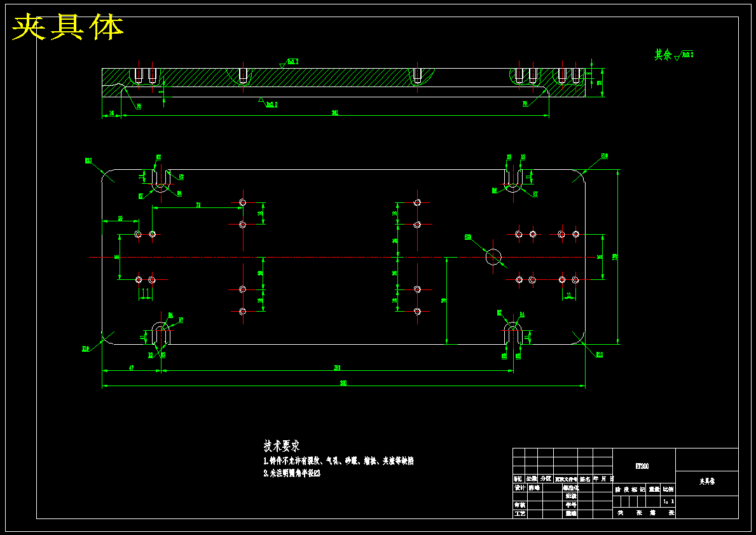
Task: Click the 学号 cell in the title block
Action: pyautogui.click(x=571, y=504)
